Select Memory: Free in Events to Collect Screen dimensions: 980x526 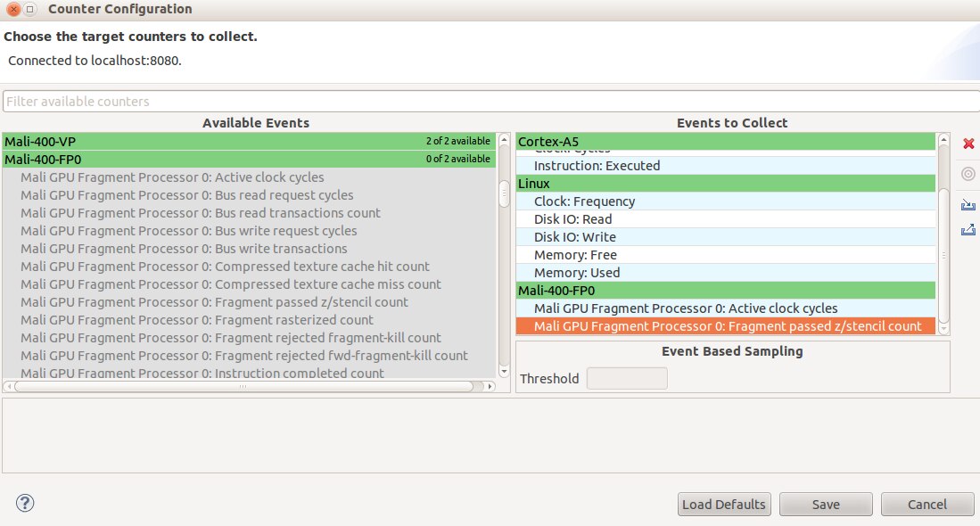pyautogui.click(x=576, y=255)
